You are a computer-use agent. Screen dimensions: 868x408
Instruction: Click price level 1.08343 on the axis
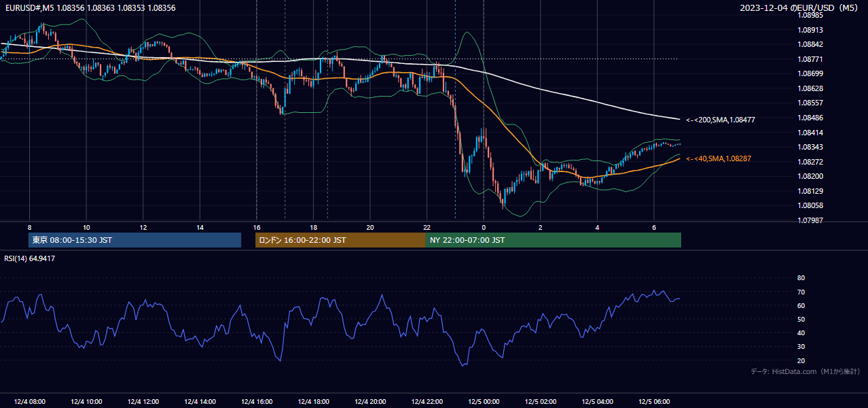click(x=810, y=147)
